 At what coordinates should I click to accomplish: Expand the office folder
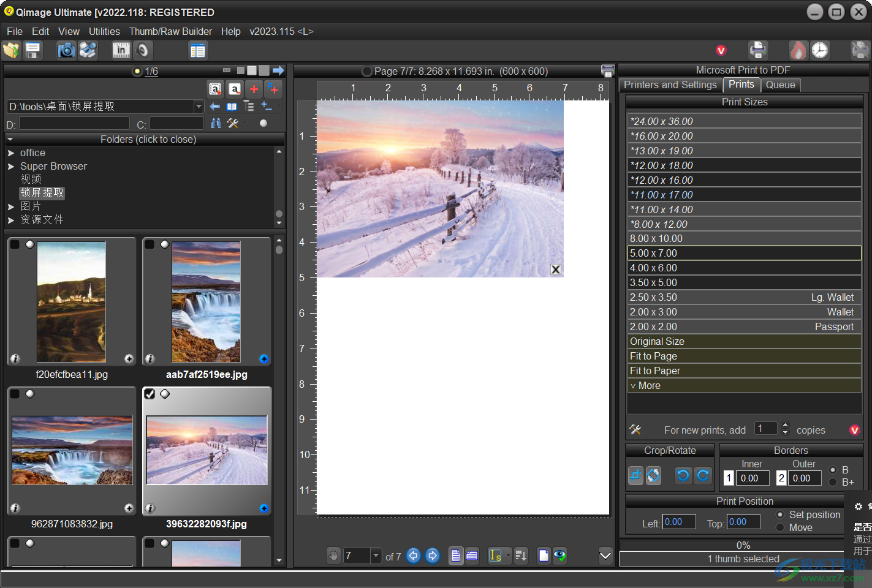coord(11,153)
